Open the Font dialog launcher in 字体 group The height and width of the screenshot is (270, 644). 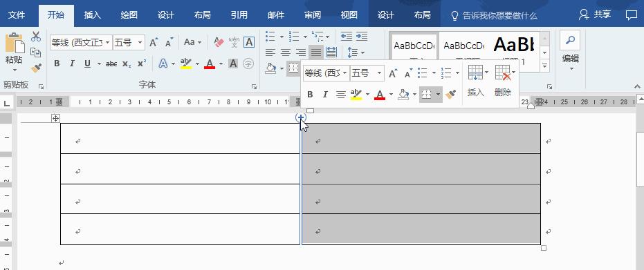pos(255,86)
